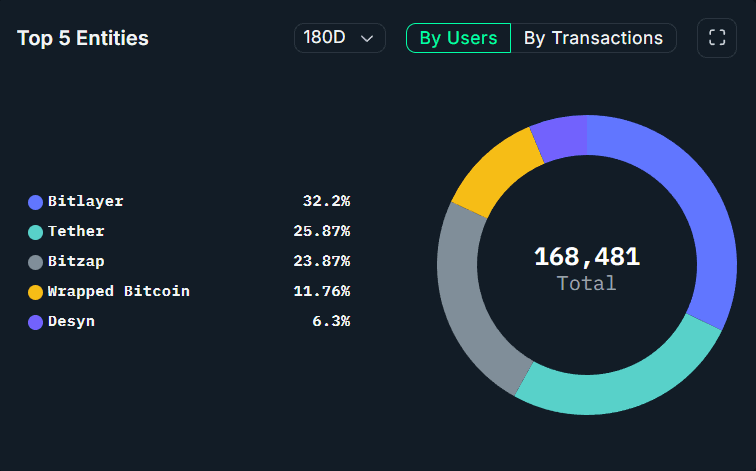Screen dimensions: 756x471
Task: Select the Bitlayer legend label
Action: (86, 201)
